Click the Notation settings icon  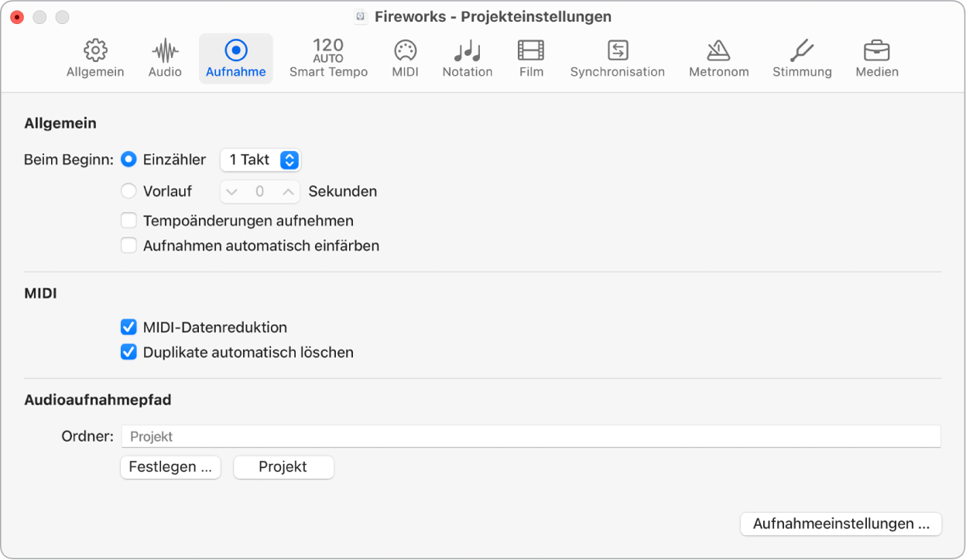[467, 58]
